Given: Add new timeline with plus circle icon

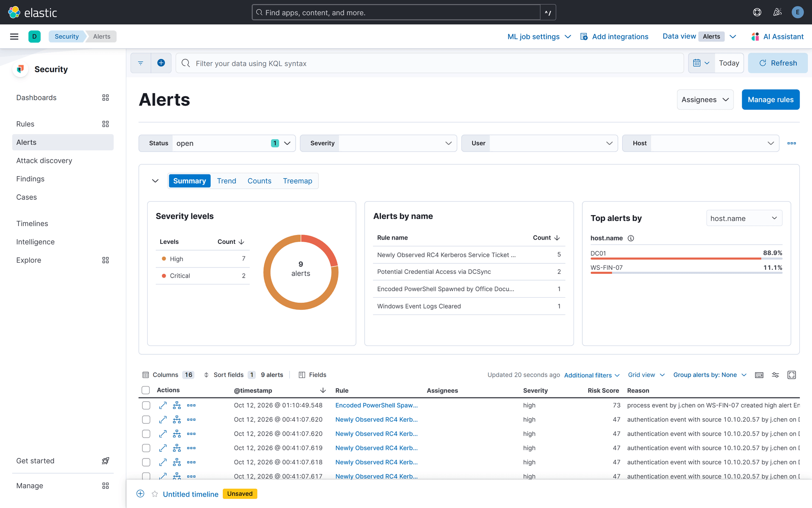Looking at the screenshot, I should [140, 494].
